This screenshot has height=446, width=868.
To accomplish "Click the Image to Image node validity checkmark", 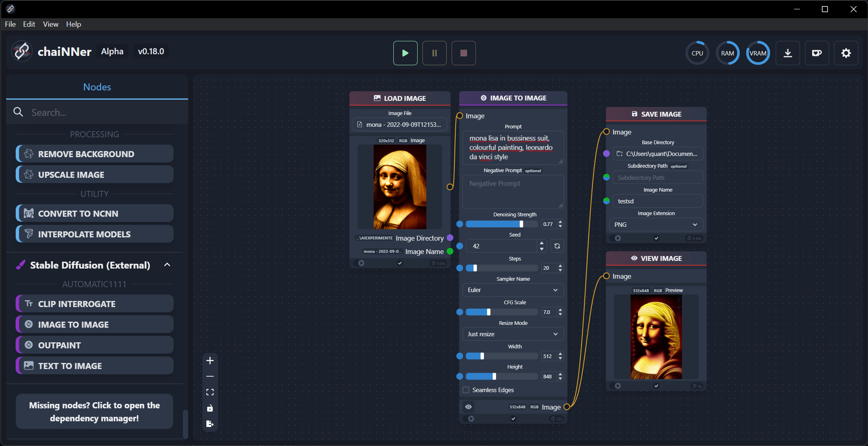I will coord(513,418).
